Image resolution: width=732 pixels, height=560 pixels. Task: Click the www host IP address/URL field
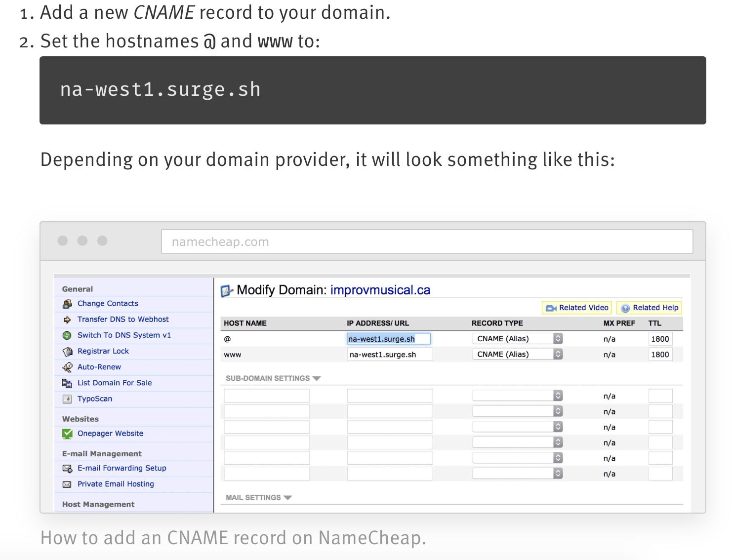click(390, 355)
